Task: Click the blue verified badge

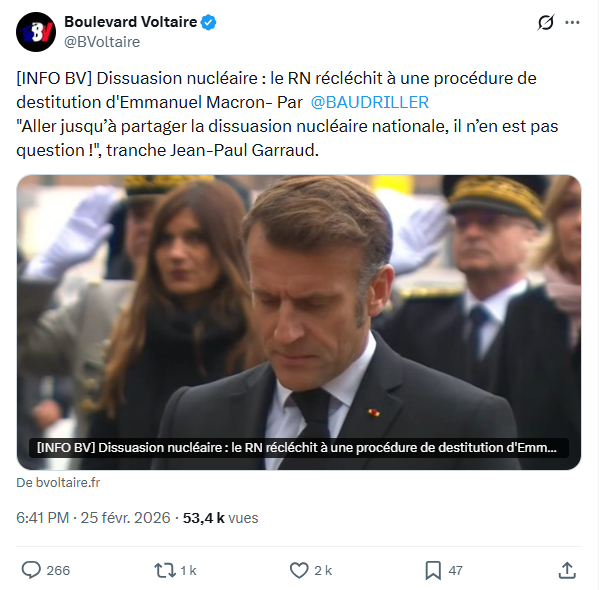Action: pos(209,22)
